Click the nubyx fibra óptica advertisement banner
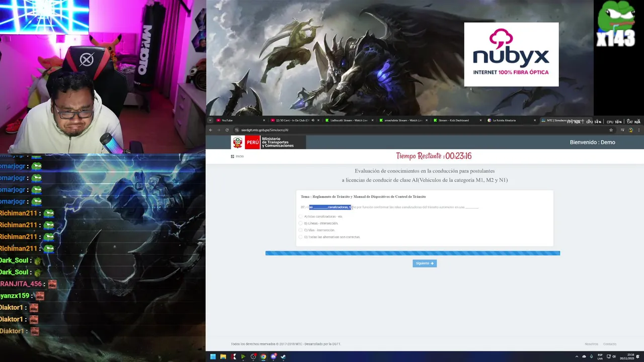Image resolution: width=644 pixels, height=362 pixels. point(511,54)
